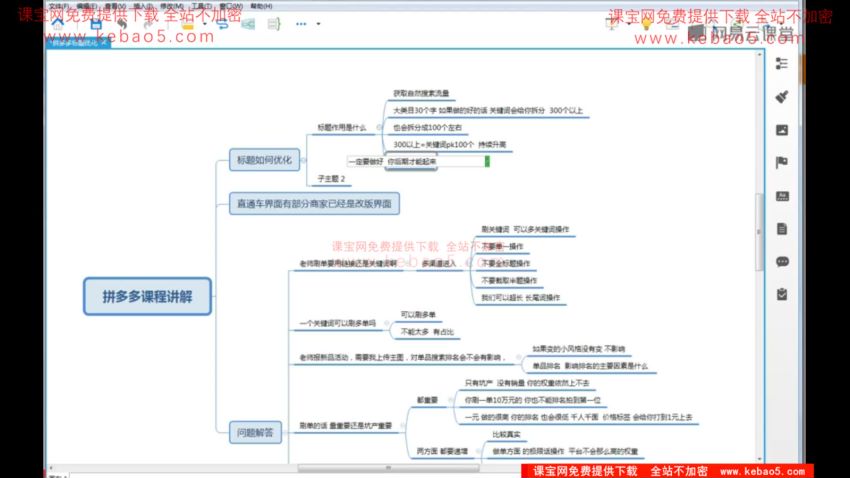The width and height of the screenshot is (850, 478).
Task: Click the Brainstorming light bulb icon
Action: click(x=647, y=24)
